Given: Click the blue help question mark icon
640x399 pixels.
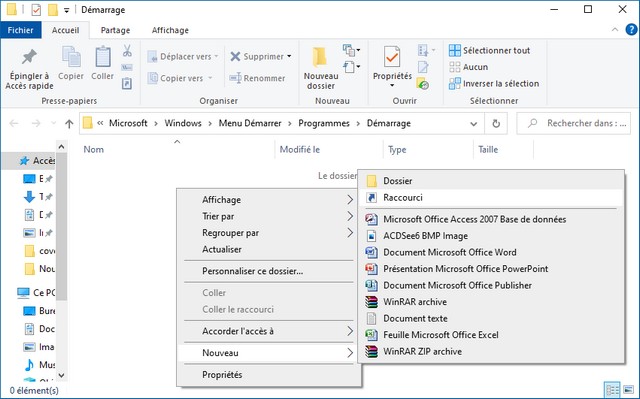Looking at the screenshot, I should click(631, 29).
